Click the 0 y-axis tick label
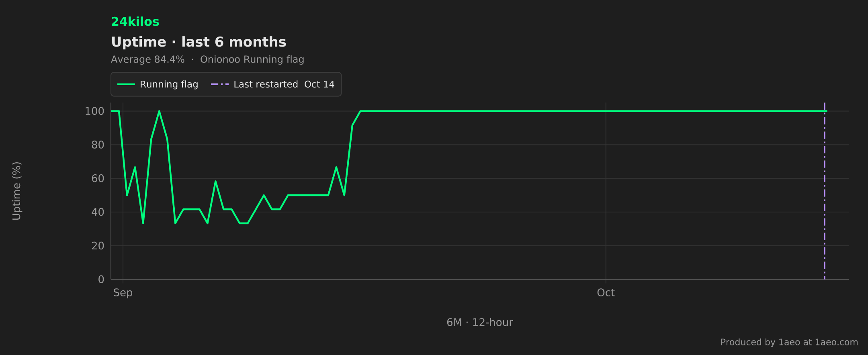 101,280
